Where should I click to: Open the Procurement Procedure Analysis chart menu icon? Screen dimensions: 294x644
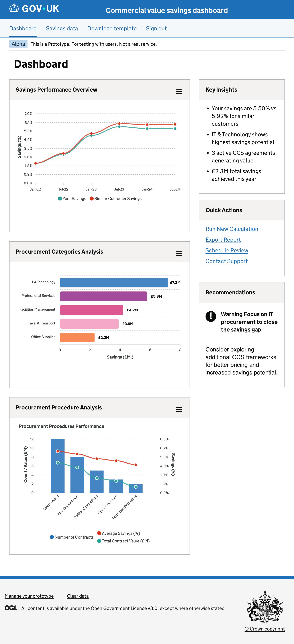(x=179, y=409)
